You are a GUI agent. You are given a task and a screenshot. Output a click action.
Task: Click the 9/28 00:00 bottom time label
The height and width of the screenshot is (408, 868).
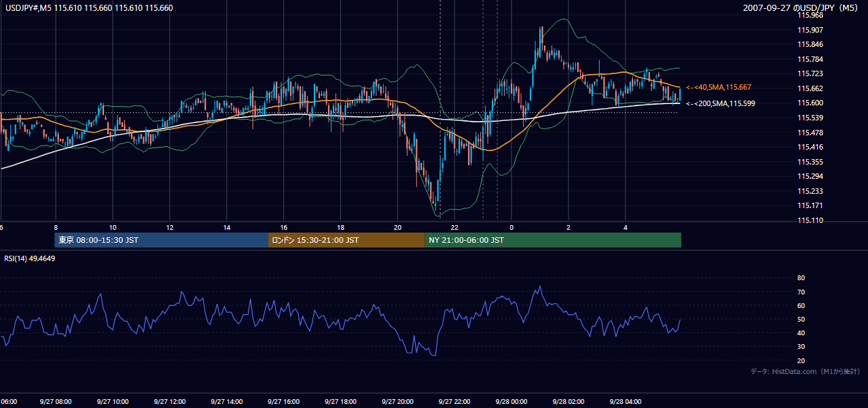(511, 402)
